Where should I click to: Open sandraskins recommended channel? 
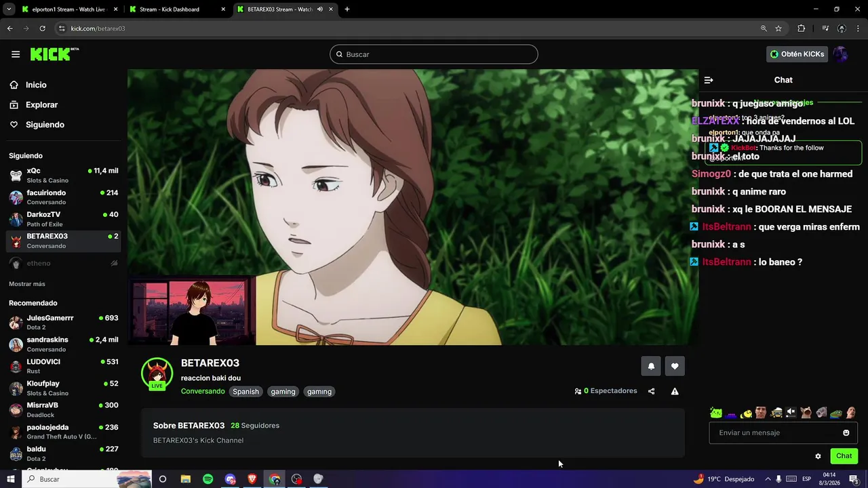pos(64,344)
